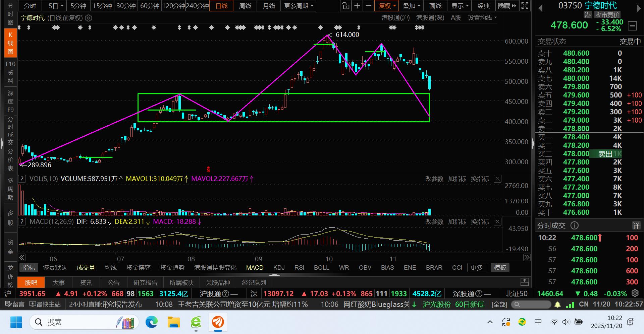The width and height of the screenshot is (644, 334).
Task: Collapse the right quote panel arrow
Action: (533, 143)
